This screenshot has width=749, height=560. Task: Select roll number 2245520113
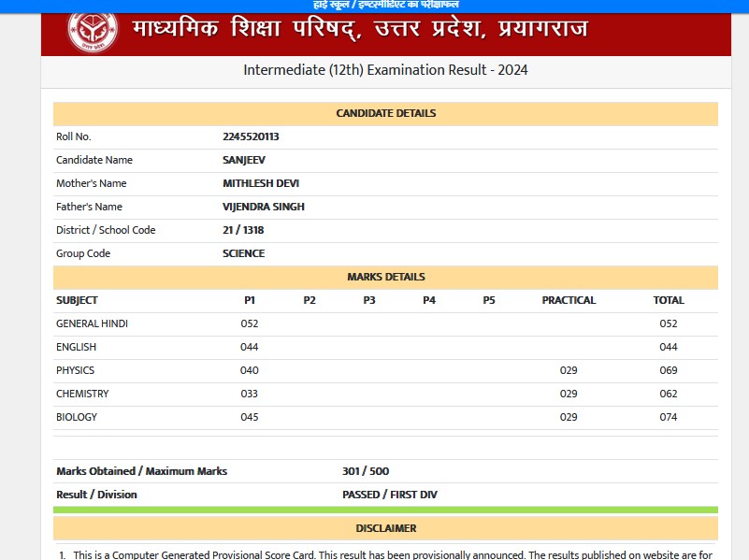point(251,136)
